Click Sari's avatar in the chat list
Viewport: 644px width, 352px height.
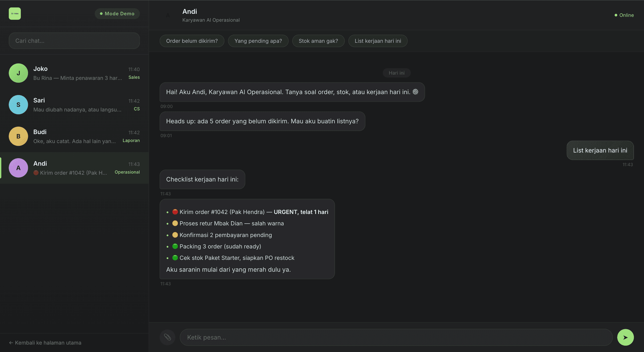coord(18,104)
